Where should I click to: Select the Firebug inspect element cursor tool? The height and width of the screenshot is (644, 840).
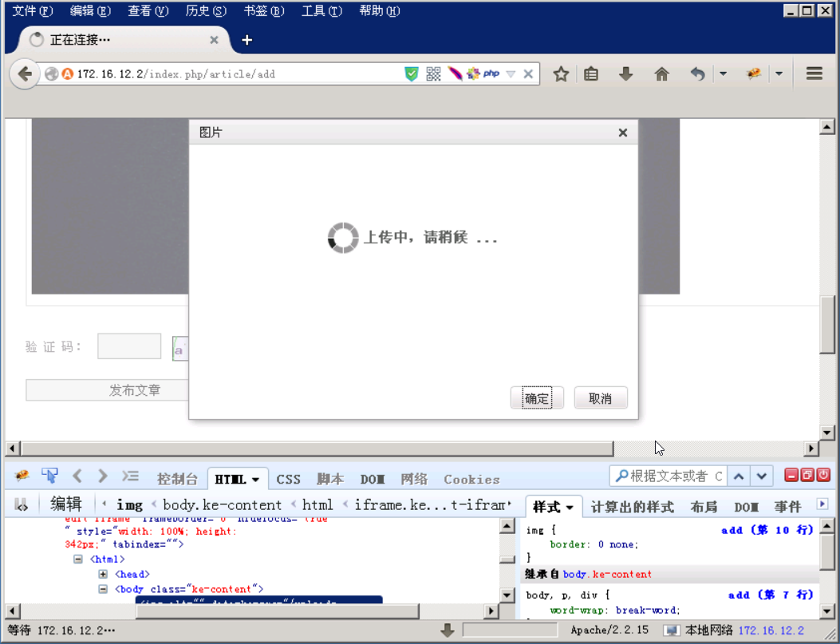(49, 476)
